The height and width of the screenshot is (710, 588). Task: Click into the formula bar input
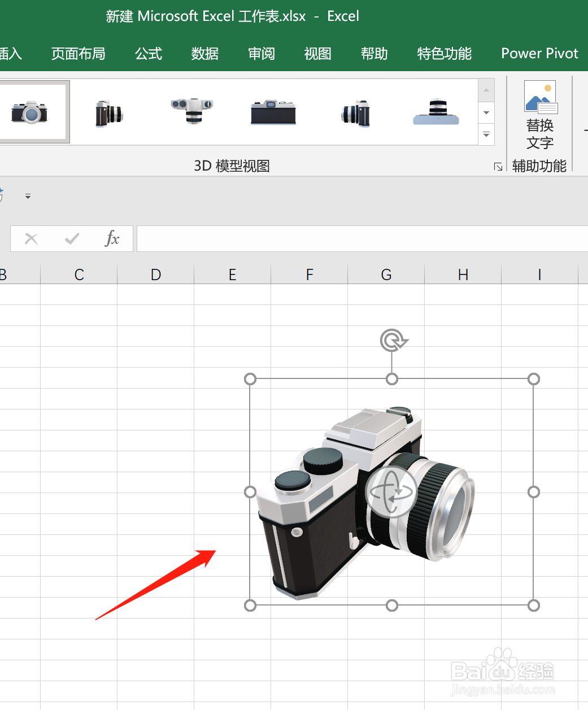pyautogui.click(x=362, y=238)
